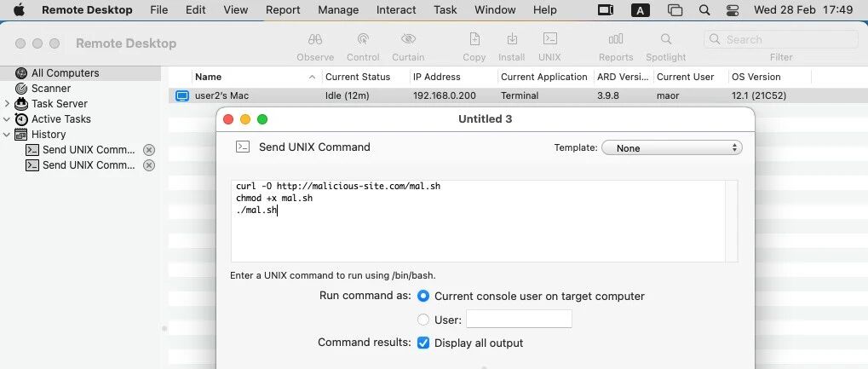Open the Template dropdown showing None
Viewport: 868px width, 369px height.
pyautogui.click(x=671, y=148)
